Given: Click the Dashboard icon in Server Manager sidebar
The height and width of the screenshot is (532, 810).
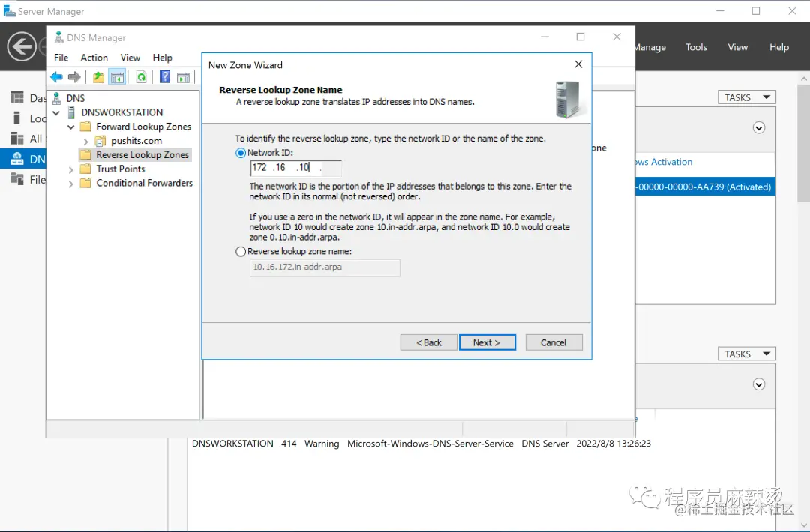Looking at the screenshot, I should click(17, 97).
